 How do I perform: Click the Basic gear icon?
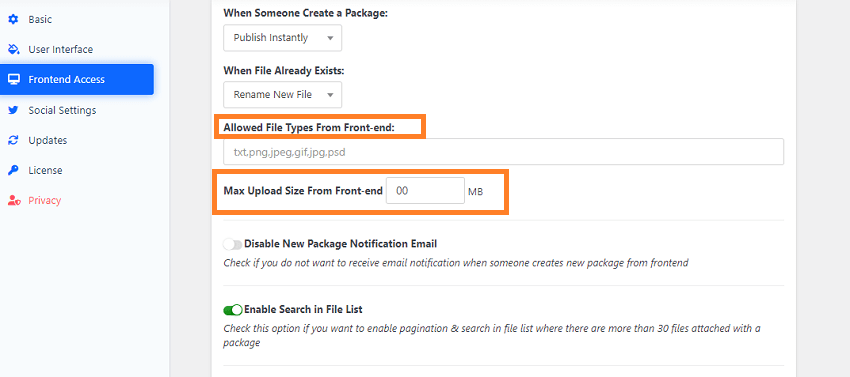point(14,20)
